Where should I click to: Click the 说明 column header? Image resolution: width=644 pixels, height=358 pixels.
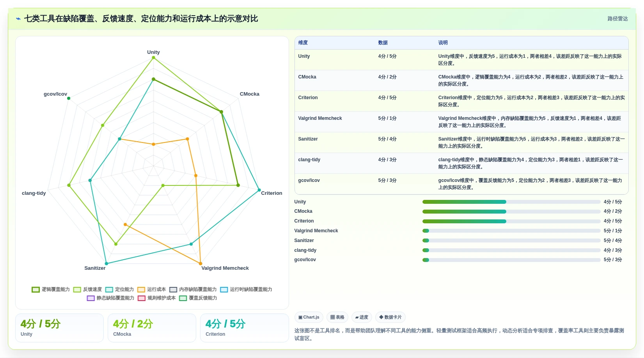pos(443,43)
